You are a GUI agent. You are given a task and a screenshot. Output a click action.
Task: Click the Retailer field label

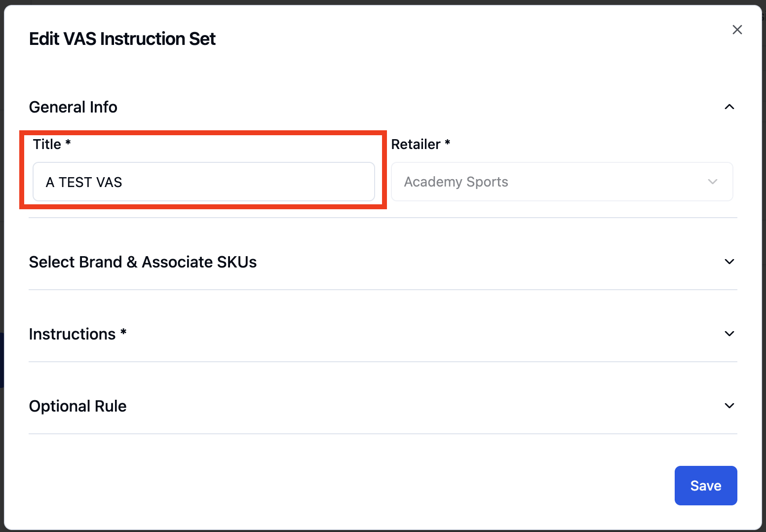[416, 144]
